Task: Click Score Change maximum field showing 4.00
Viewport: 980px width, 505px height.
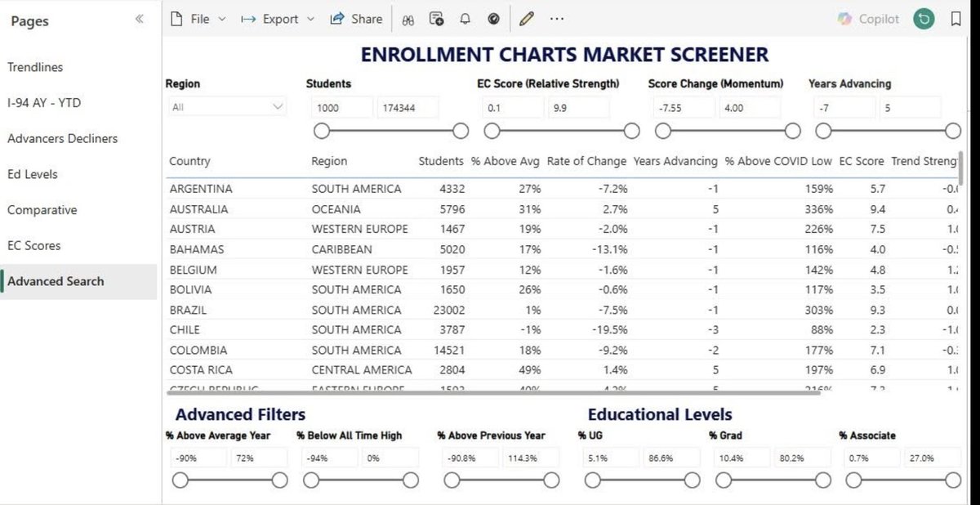Action: [x=750, y=107]
